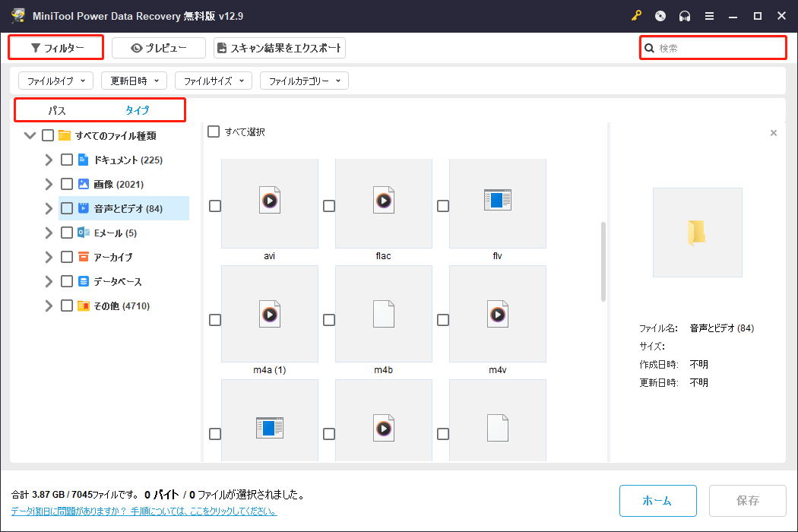Check the すべて選択 checkbox
The width and height of the screenshot is (798, 532).
coord(214,131)
